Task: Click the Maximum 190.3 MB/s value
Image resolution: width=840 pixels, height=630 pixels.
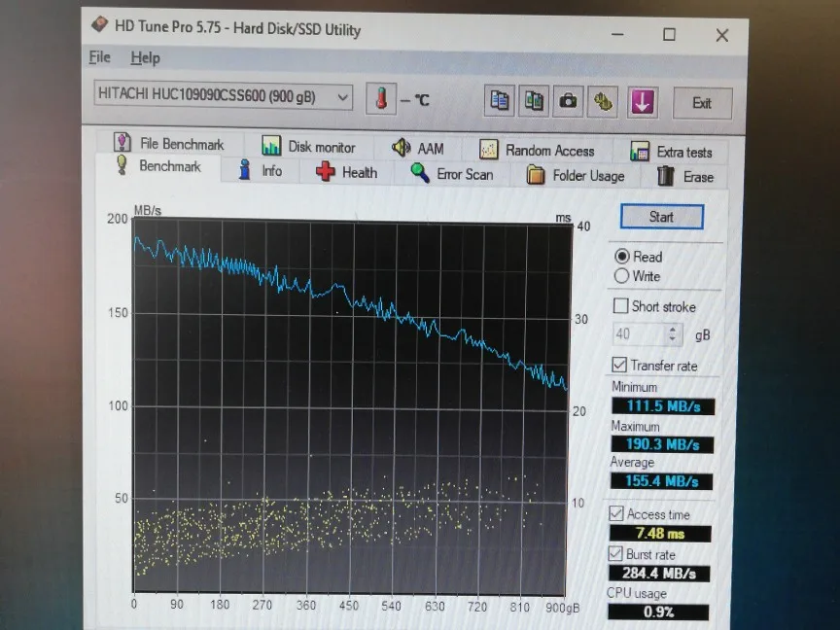Action: (662, 444)
